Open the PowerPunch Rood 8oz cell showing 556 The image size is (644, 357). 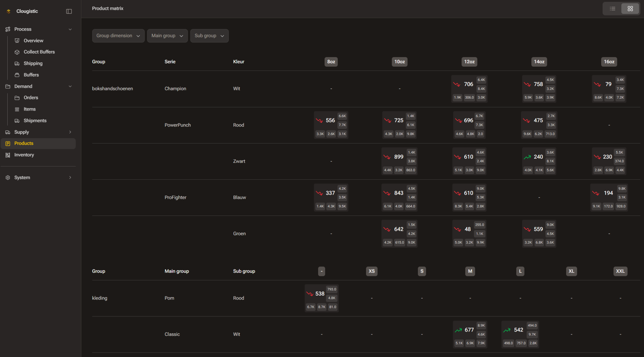[x=331, y=125]
